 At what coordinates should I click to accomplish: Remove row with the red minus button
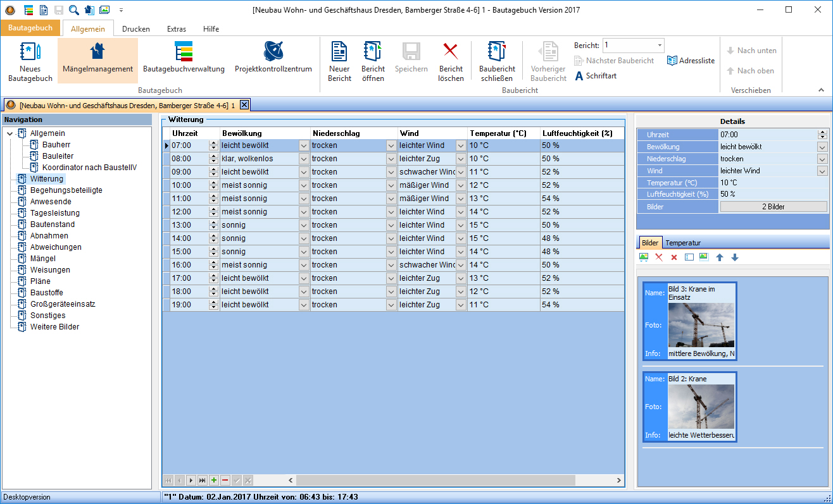pyautogui.click(x=225, y=481)
